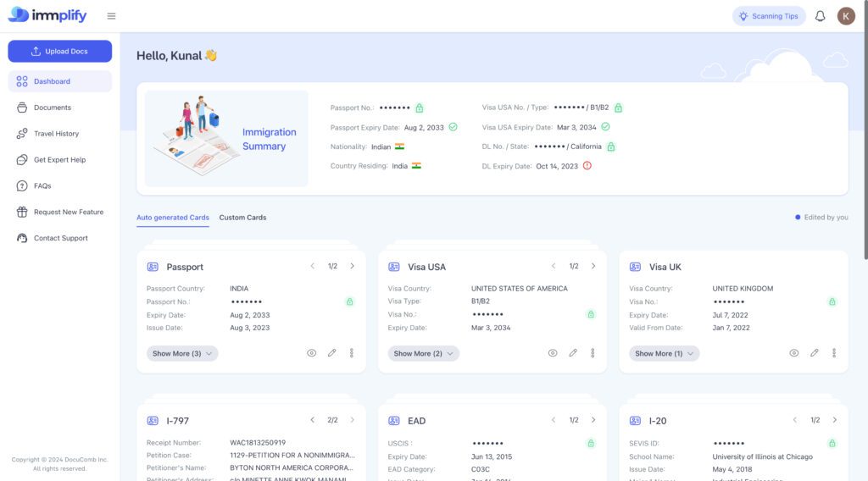868x481 pixels.
Task: Go to next page on I-20 card
Action: [834, 420]
